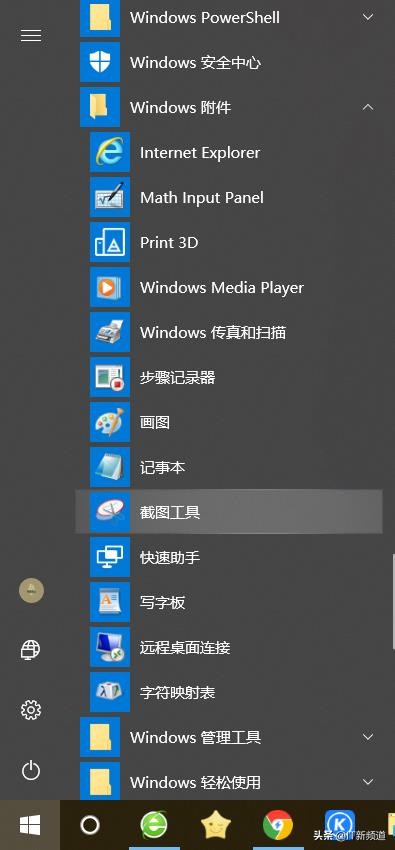The width and height of the screenshot is (395, 850).
Task: Select the 记事本 label
Action: [163, 468]
